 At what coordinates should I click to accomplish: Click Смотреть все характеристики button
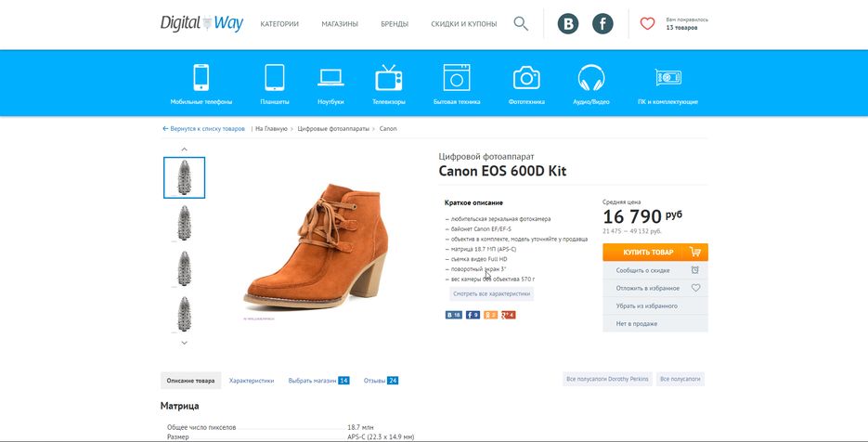point(492,294)
